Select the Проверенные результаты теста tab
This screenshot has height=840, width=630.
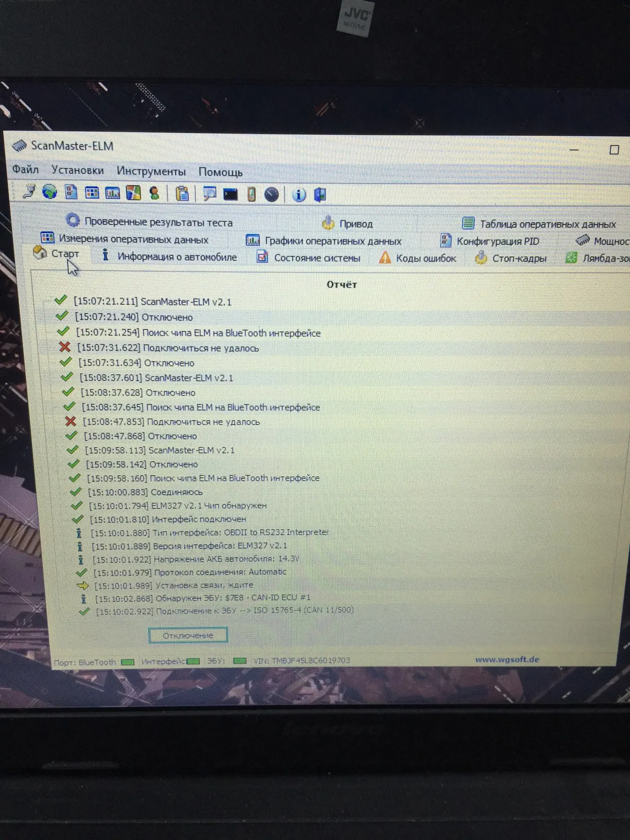point(149,221)
